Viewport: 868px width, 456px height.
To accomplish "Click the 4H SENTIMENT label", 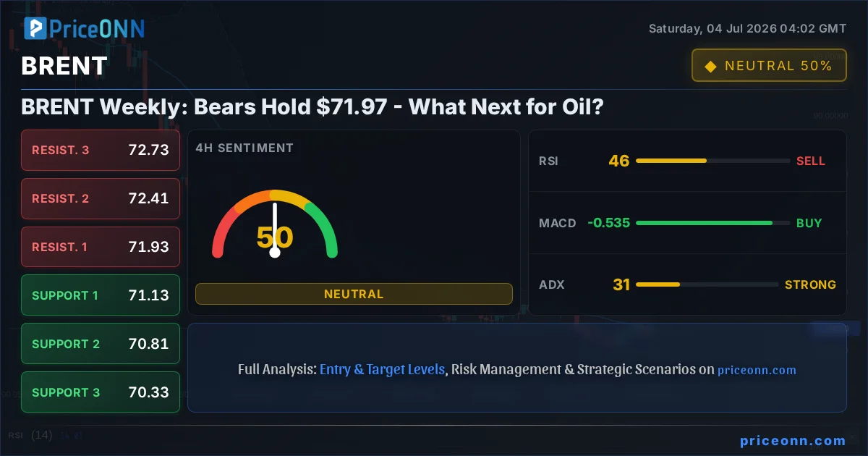I will [244, 148].
